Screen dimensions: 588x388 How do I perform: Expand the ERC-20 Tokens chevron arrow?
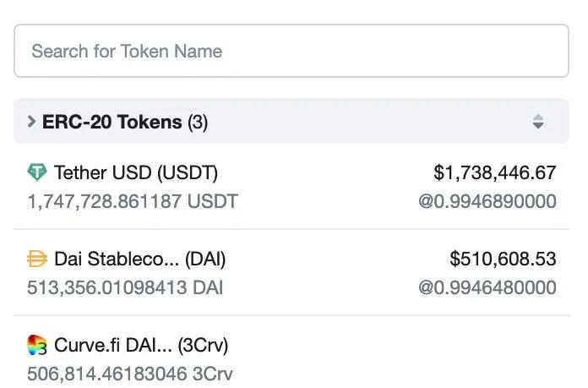click(31, 122)
